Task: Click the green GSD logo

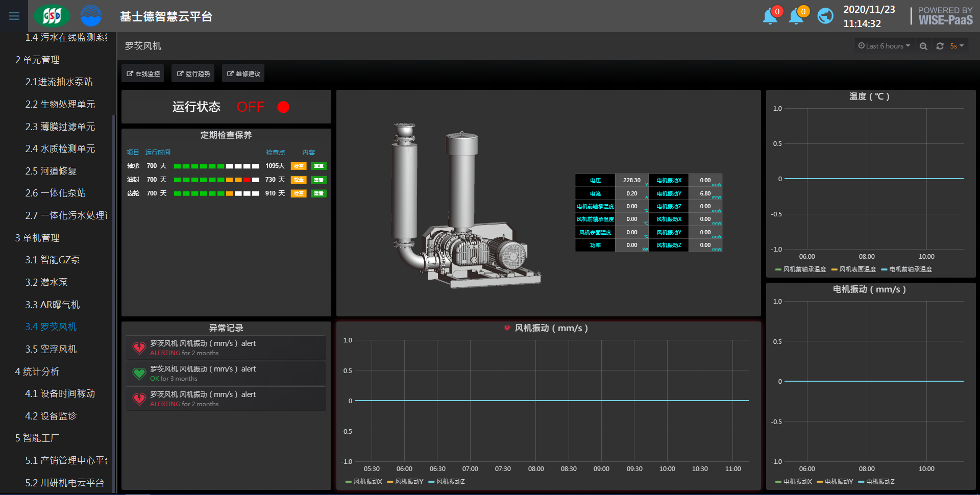Action: (52, 16)
